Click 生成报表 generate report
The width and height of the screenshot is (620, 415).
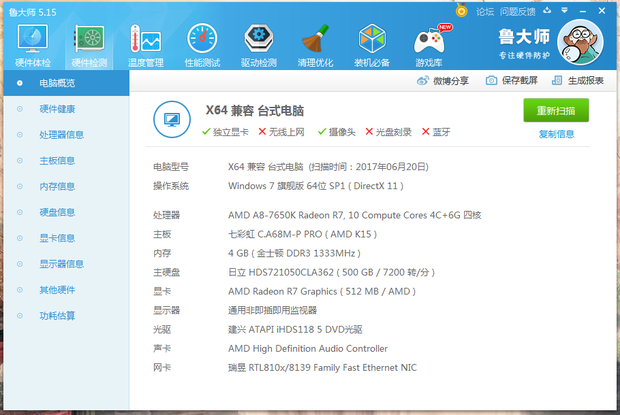tap(578, 81)
